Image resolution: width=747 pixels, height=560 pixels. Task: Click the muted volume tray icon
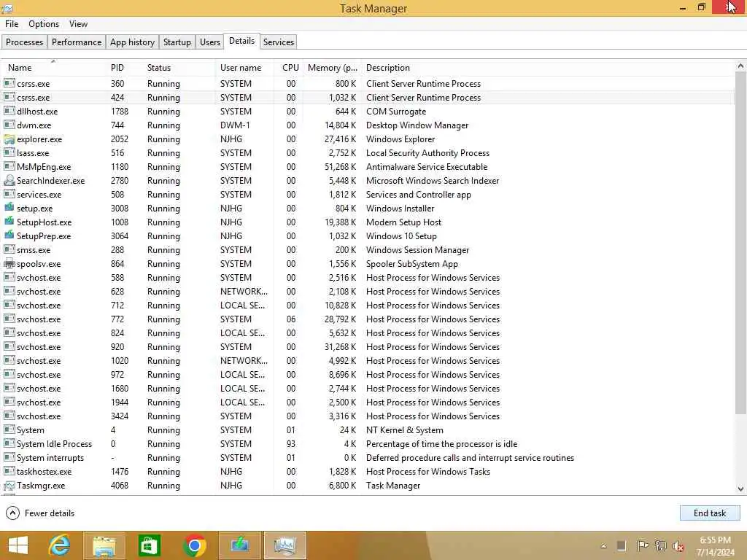point(678,545)
